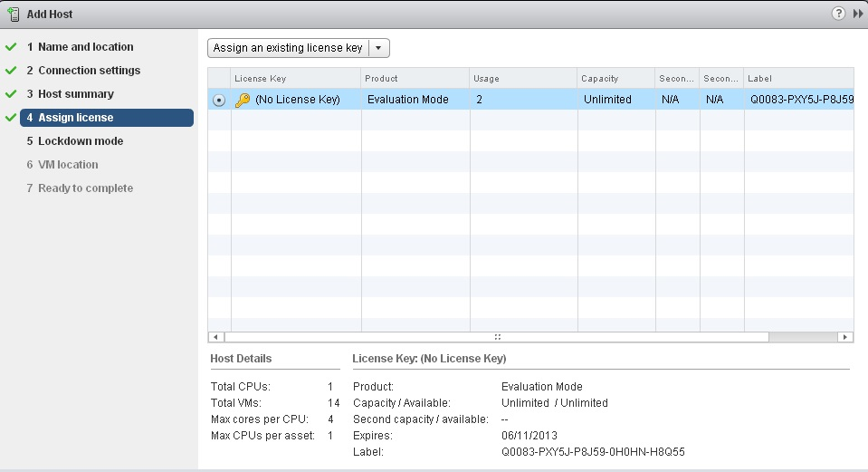Click the key icon next to No License Key
This screenshot has width=868, height=472.
(242, 100)
